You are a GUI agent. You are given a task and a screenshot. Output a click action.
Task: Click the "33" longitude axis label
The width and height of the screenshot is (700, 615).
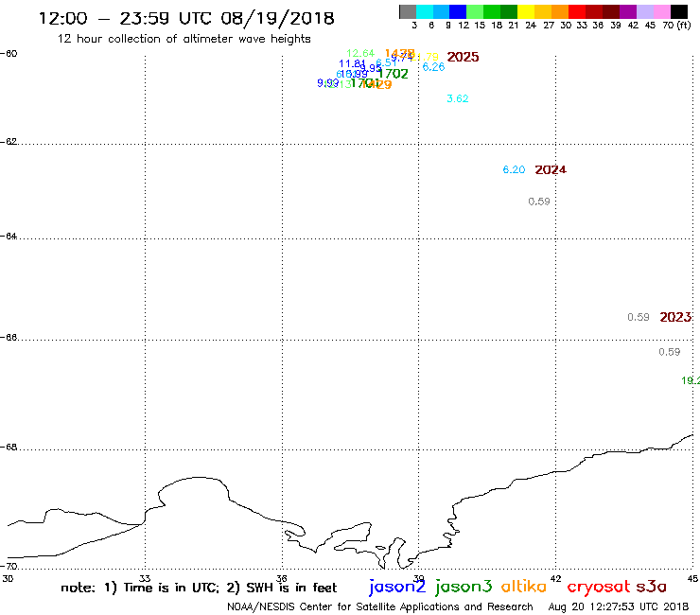click(x=145, y=579)
